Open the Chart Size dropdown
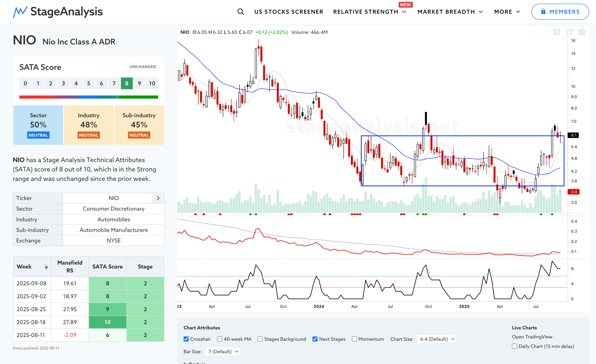The width and height of the screenshot is (596, 364). [x=437, y=339]
